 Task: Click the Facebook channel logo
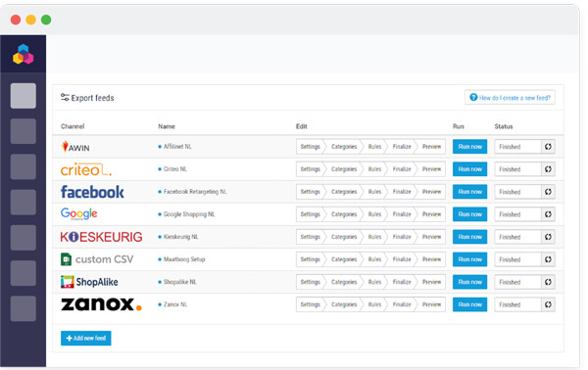tap(92, 192)
